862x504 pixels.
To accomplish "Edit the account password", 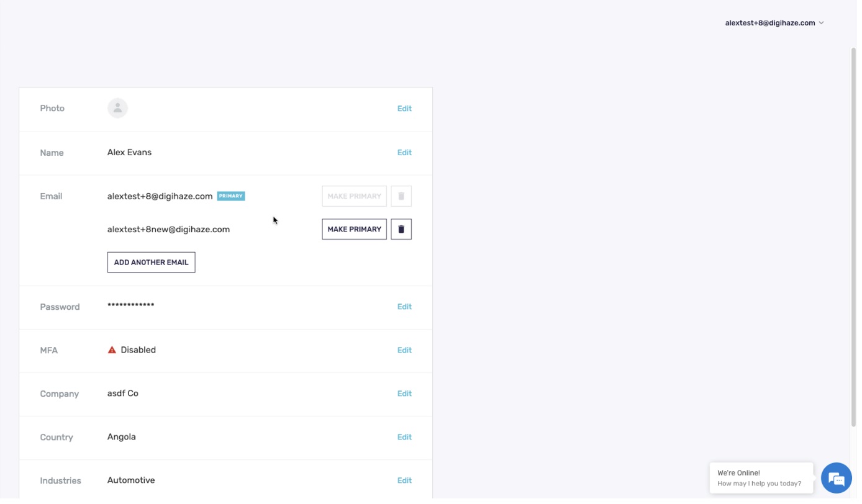I will 404,307.
